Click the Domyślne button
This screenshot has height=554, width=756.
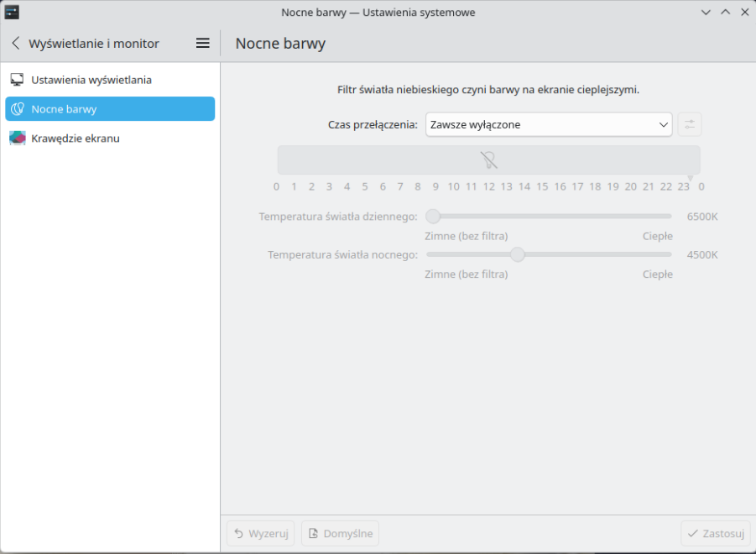click(x=340, y=533)
